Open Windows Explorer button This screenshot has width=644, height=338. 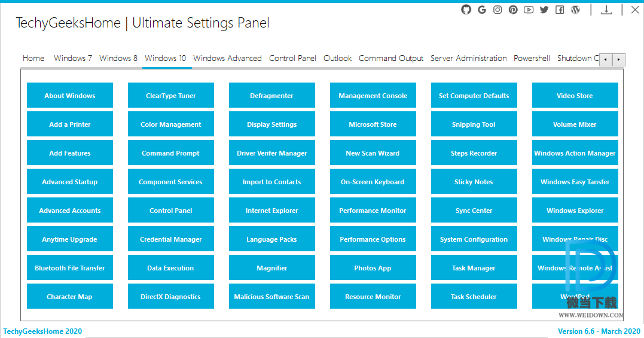click(575, 210)
